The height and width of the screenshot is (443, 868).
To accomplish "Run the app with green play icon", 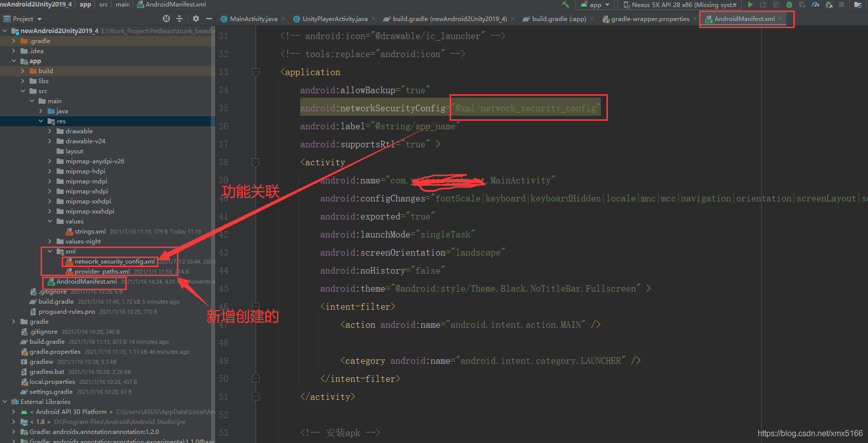I will [750, 5].
